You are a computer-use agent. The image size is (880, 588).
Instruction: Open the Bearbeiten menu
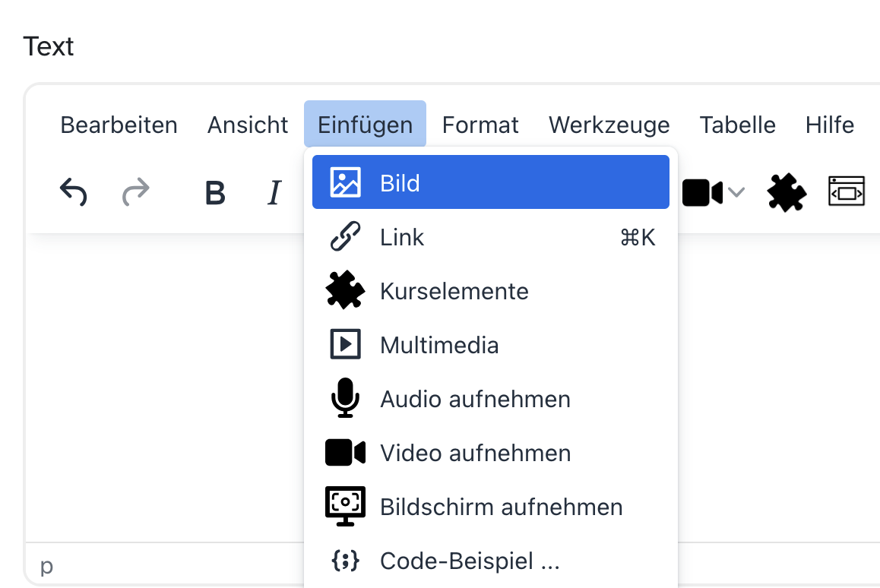(119, 125)
